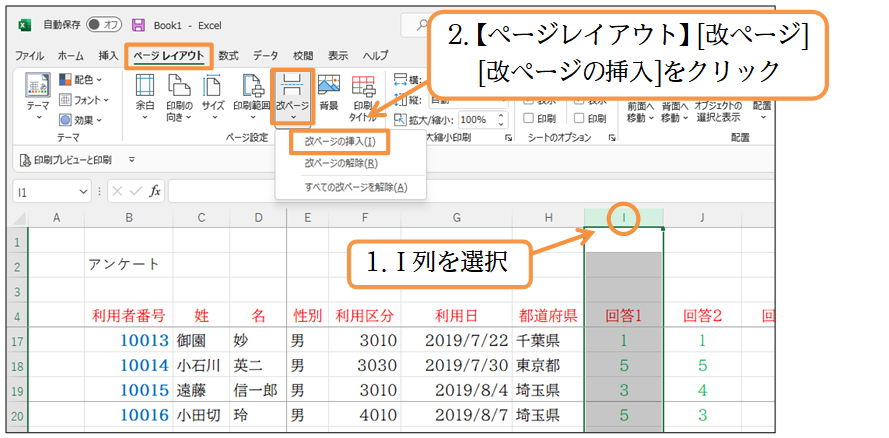Open 背面へ移動 send backward dropdown
Viewport: 889px width, 438px height.
[x=675, y=112]
